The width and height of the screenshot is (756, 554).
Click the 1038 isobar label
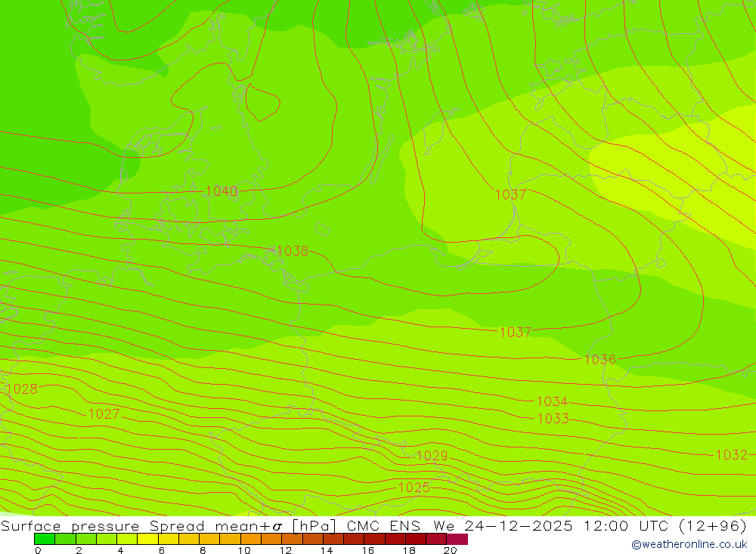click(293, 251)
